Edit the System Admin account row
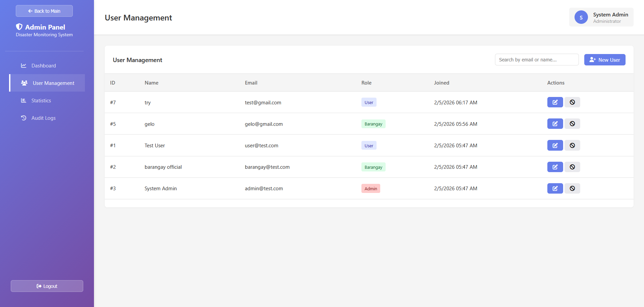 tap(555, 188)
